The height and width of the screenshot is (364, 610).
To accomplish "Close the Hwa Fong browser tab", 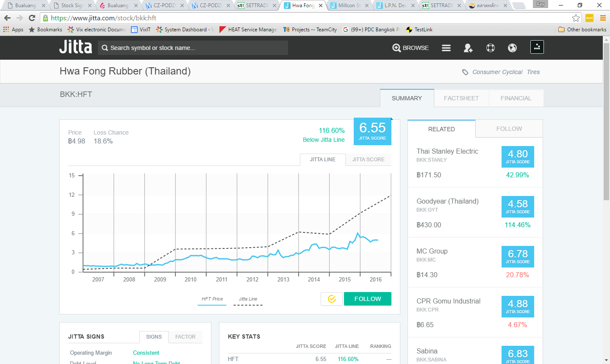I will point(321,6).
